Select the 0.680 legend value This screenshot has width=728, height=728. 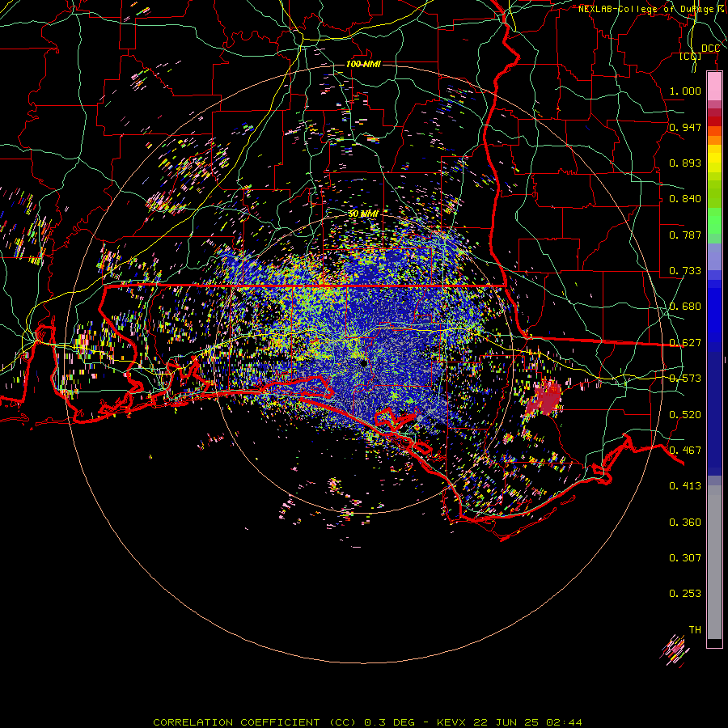pyautogui.click(x=685, y=307)
